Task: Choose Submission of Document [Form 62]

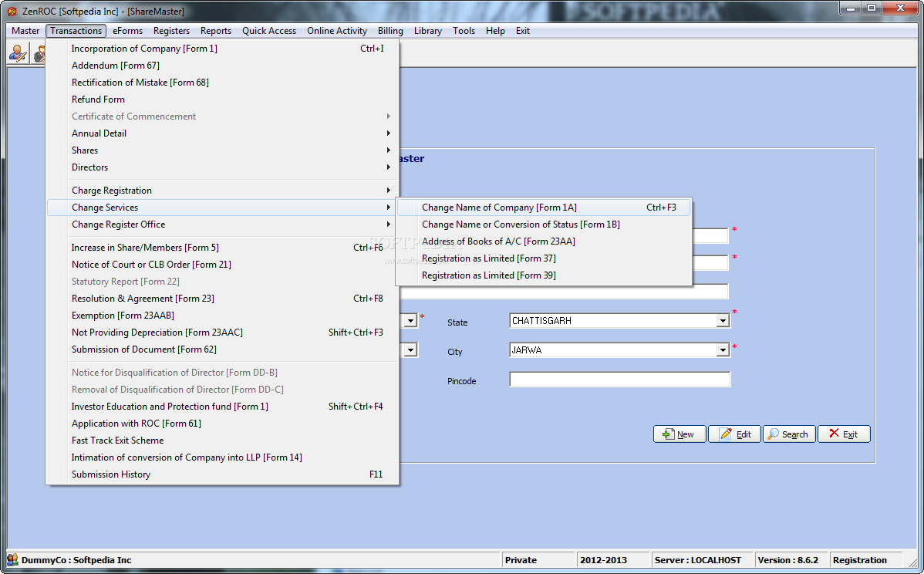Action: 223,349
